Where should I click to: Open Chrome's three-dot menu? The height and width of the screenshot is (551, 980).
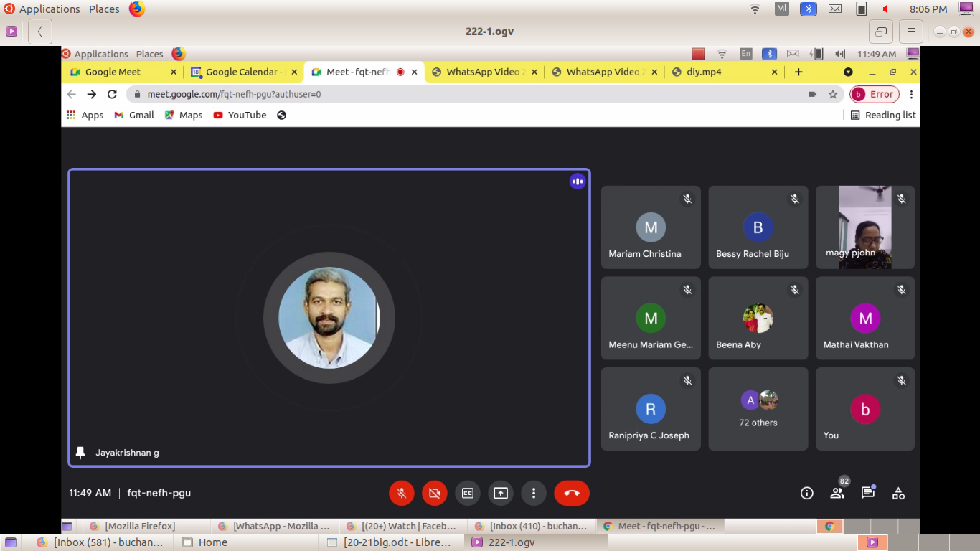[911, 94]
